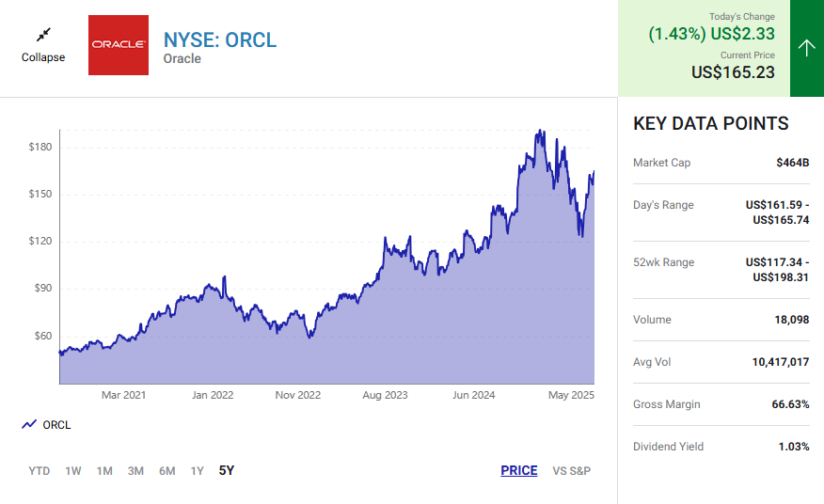Click the 52wk Range label
The width and height of the screenshot is (824, 504).
[663, 262]
